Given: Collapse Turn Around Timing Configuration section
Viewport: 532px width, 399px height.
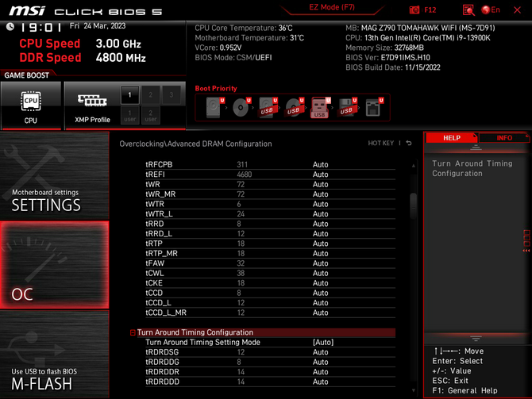Looking at the screenshot, I should (x=133, y=332).
